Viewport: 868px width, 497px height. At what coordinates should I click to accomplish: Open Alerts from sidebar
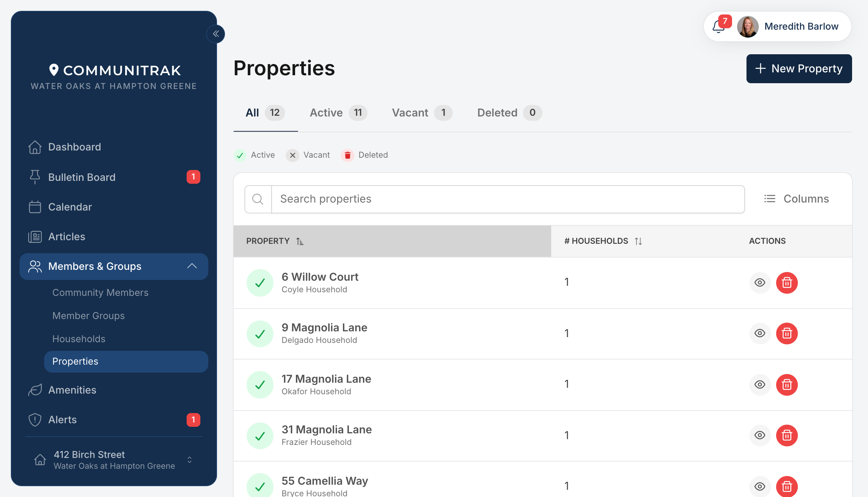[114, 420]
